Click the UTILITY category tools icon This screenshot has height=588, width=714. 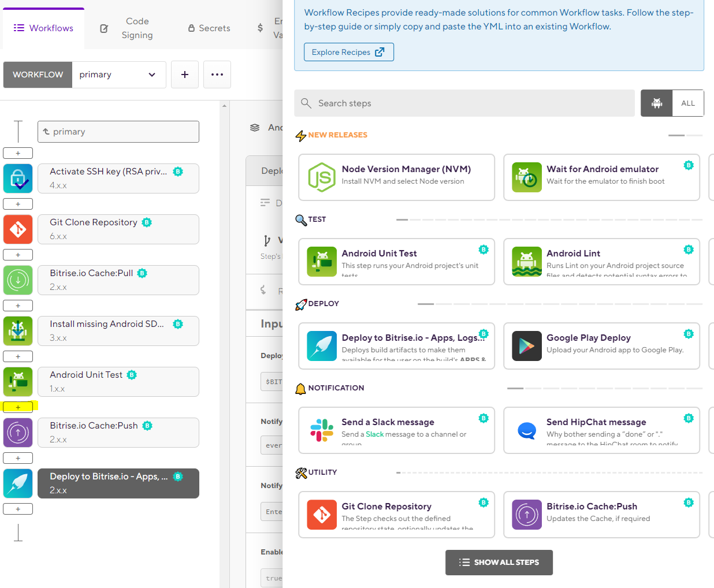pyautogui.click(x=301, y=473)
